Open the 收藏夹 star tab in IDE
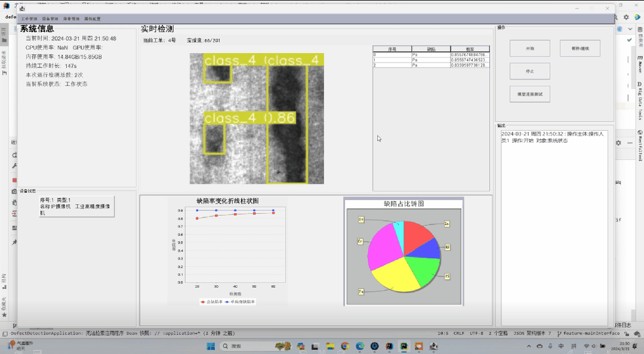 (x=4, y=307)
